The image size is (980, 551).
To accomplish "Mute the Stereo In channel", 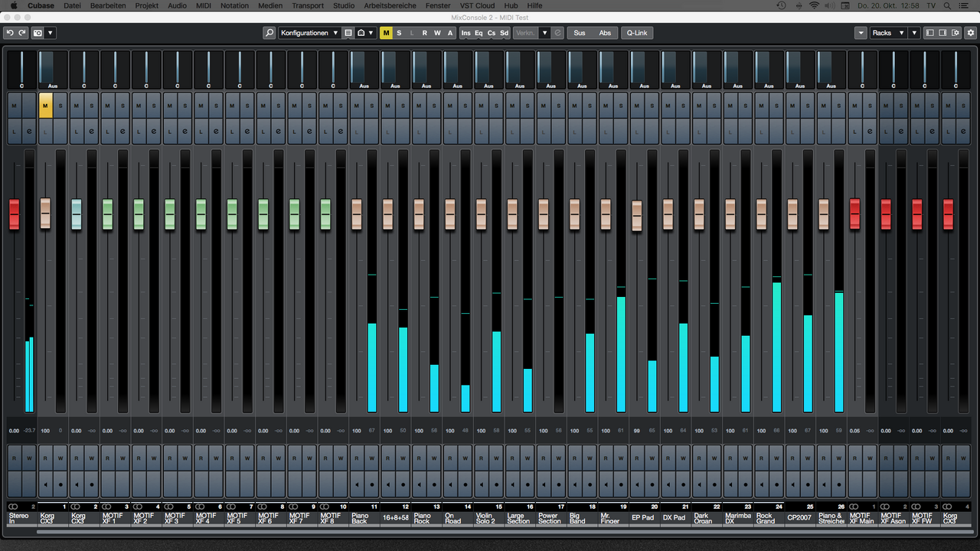I will point(15,106).
